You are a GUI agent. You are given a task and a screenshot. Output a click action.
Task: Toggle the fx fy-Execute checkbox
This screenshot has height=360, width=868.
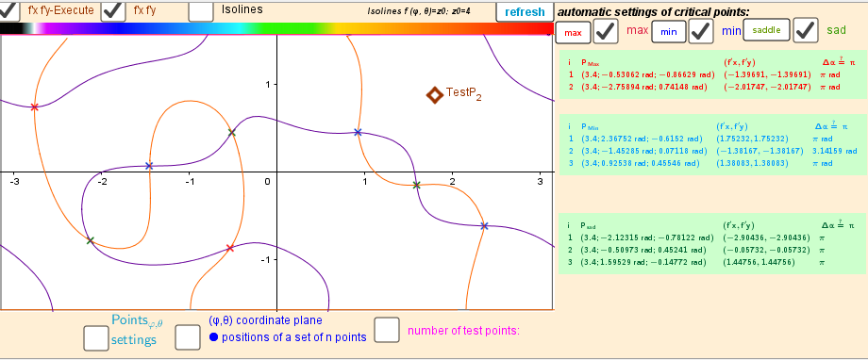tap(8, 10)
